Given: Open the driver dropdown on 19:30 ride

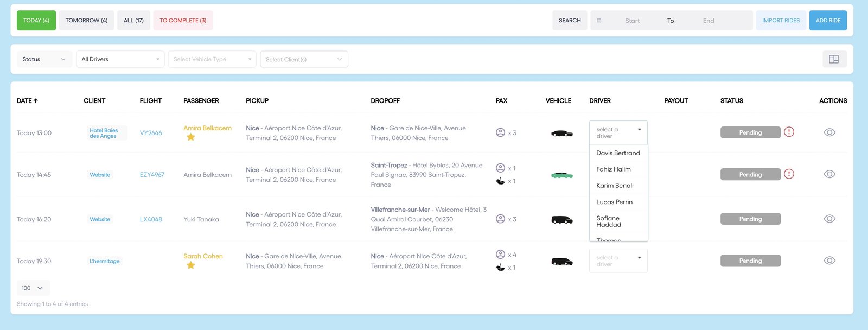Looking at the screenshot, I should [x=618, y=261].
